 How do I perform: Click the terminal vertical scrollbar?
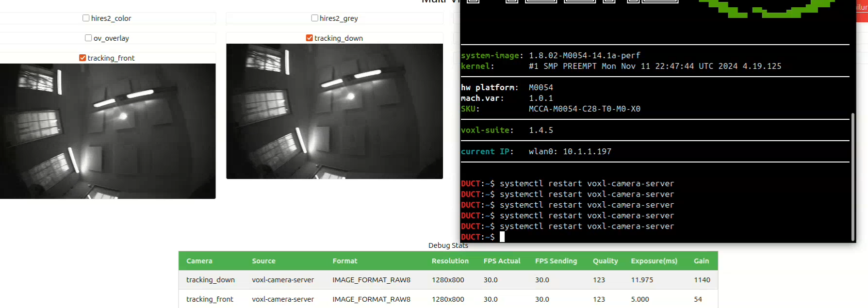852,177
